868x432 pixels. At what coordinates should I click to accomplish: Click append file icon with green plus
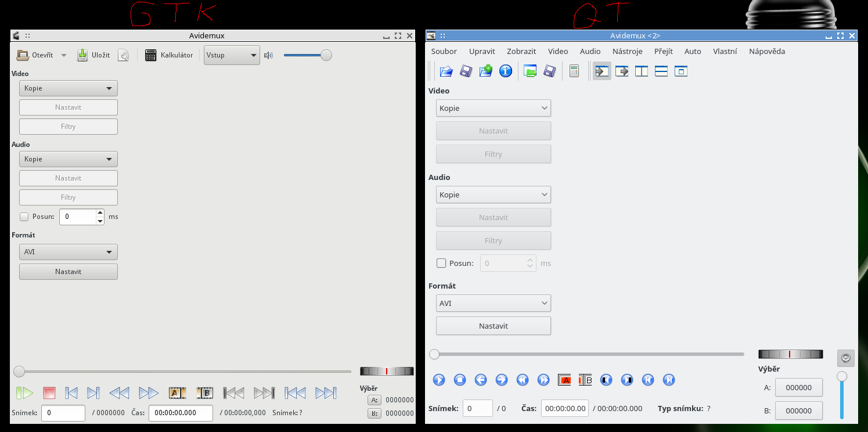[x=485, y=71]
